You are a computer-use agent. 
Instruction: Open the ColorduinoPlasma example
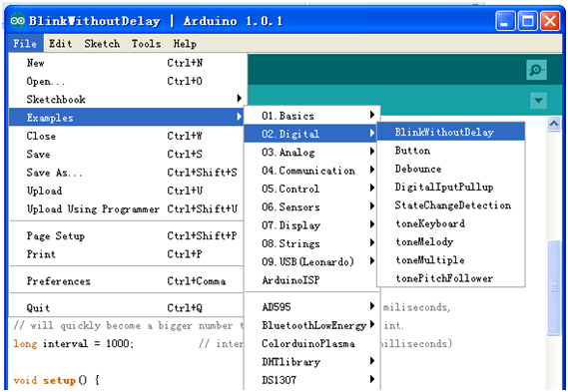(x=311, y=343)
